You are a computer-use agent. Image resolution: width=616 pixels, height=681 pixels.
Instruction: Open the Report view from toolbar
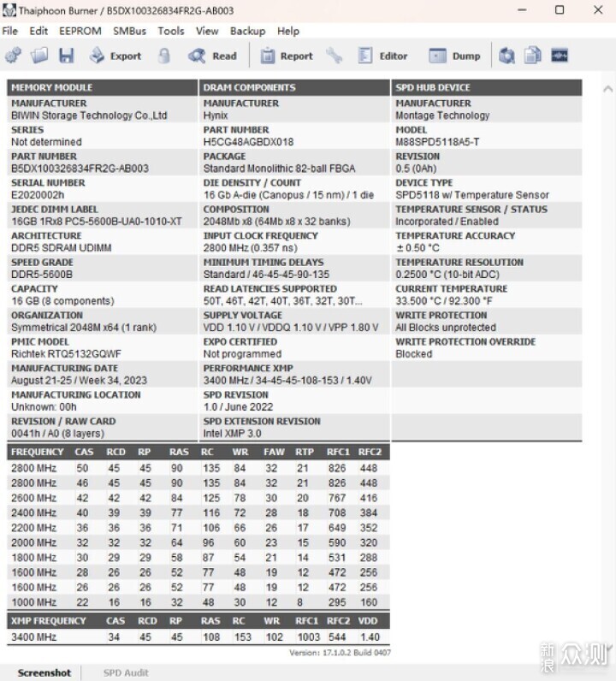click(x=287, y=56)
